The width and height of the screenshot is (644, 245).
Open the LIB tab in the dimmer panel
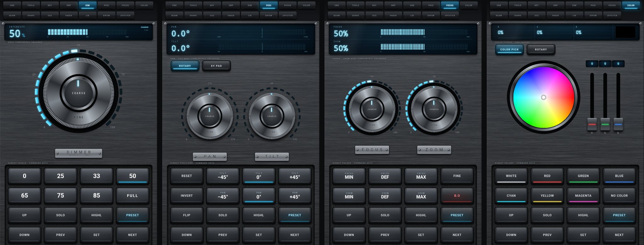tap(87, 15)
